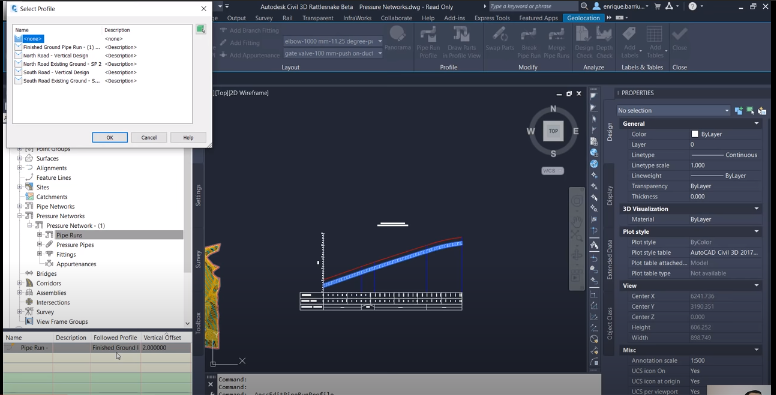The image size is (776, 395).
Task: Click Draw Parts in Profile View
Action: point(461,42)
